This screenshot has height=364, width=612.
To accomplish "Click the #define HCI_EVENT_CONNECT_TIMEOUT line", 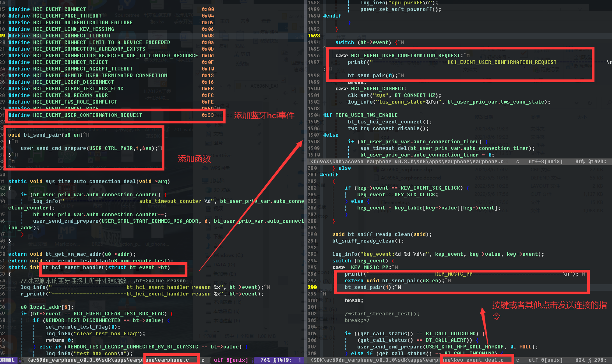I will [x=60, y=36].
